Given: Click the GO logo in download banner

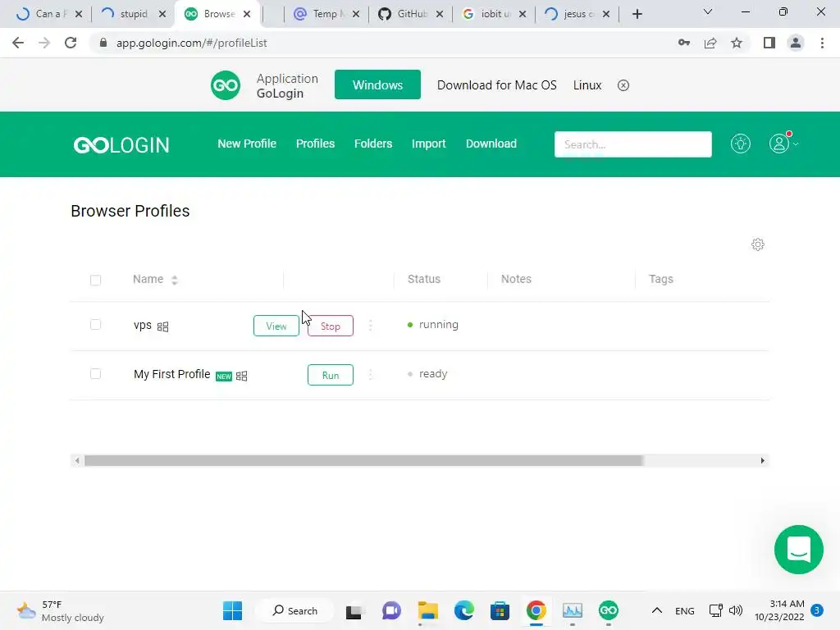Looking at the screenshot, I should pyautogui.click(x=226, y=85).
